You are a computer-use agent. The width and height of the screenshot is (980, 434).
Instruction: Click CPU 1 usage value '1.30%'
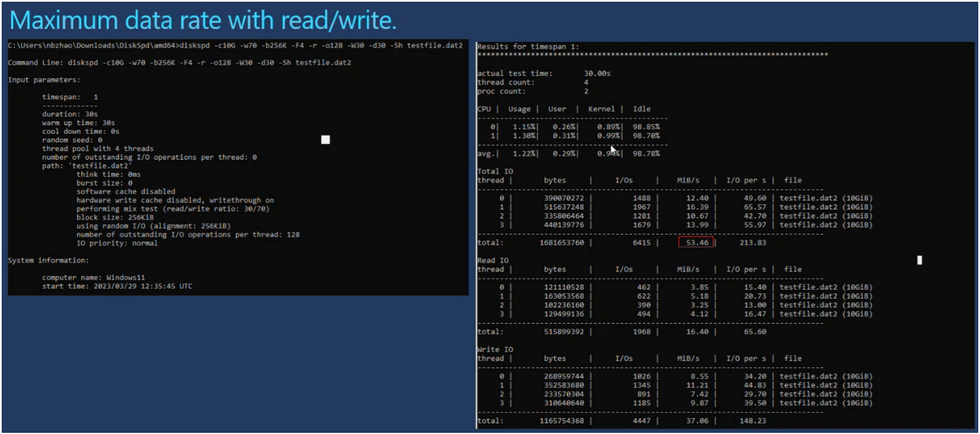tap(524, 136)
